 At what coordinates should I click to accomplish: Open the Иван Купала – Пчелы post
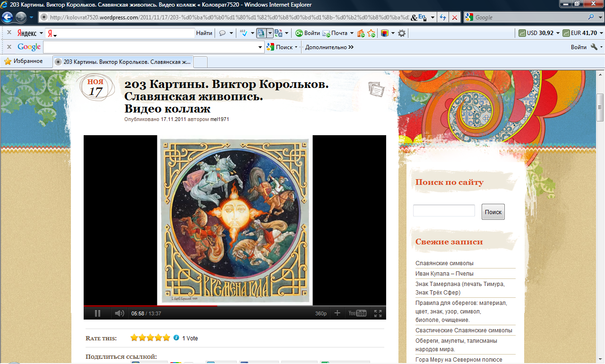click(x=444, y=274)
